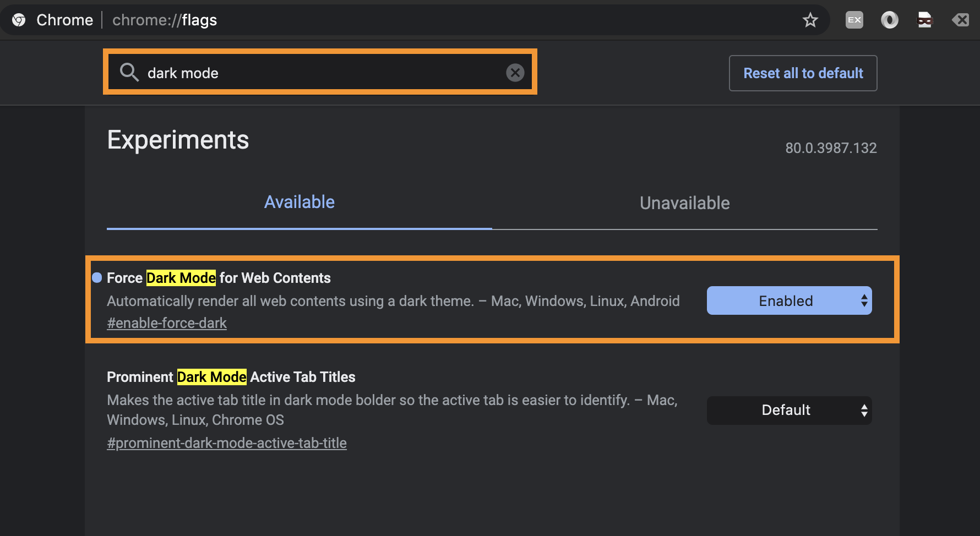Open the Default dropdown for Prominent Dark Mode

pyautogui.click(x=790, y=410)
